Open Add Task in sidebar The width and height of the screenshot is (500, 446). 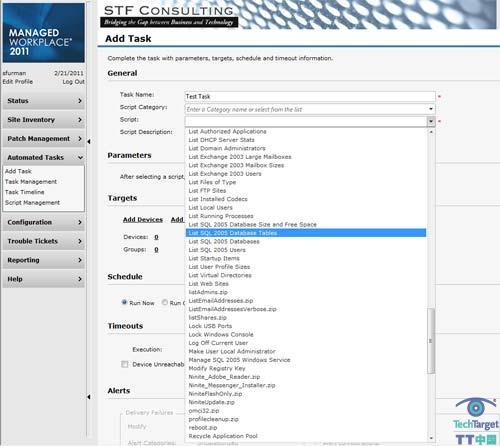(x=18, y=171)
